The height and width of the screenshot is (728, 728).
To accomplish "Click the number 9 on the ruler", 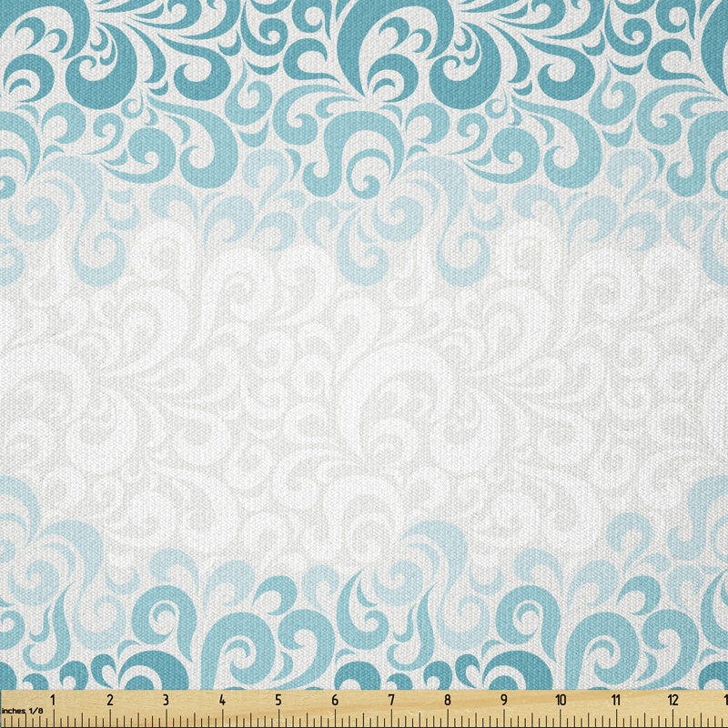I will pos(504,700).
